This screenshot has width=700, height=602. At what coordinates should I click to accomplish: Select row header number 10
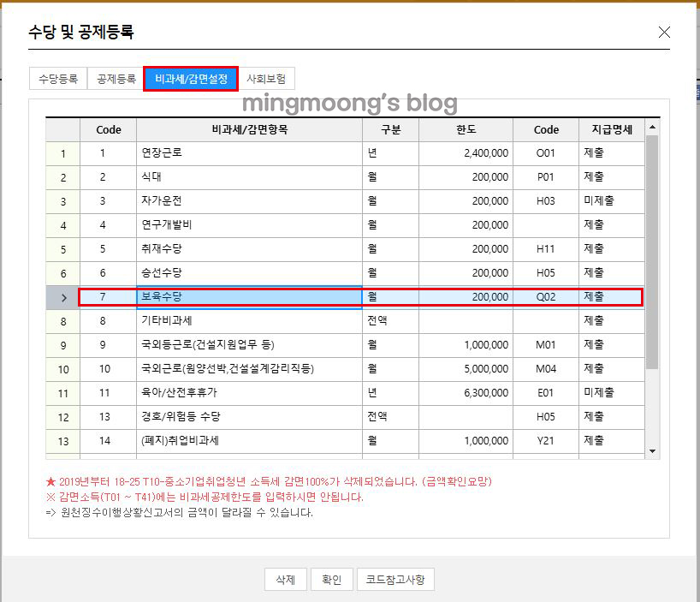(63, 369)
